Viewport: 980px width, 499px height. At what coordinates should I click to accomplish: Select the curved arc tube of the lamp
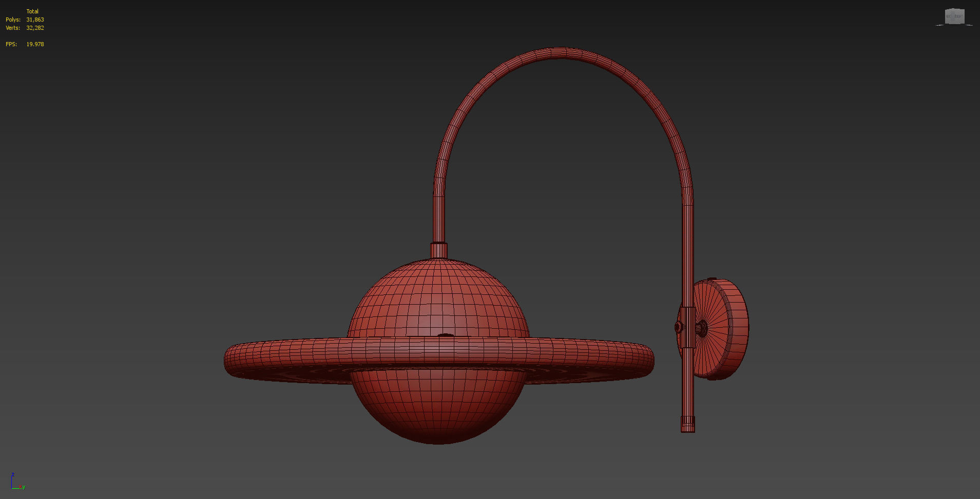click(562, 54)
